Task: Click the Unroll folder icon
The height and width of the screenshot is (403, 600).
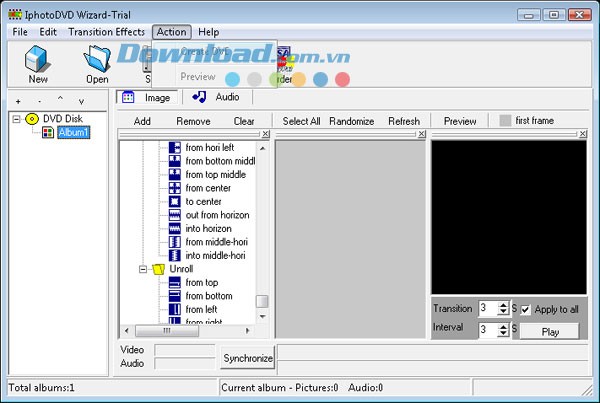Action: [158, 269]
